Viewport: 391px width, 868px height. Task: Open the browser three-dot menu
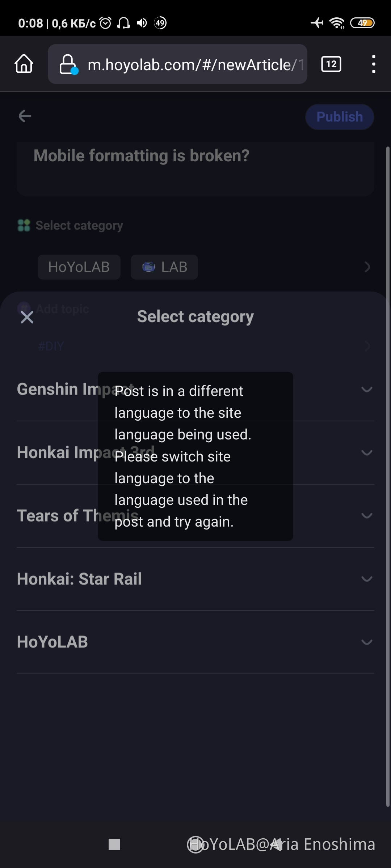373,64
